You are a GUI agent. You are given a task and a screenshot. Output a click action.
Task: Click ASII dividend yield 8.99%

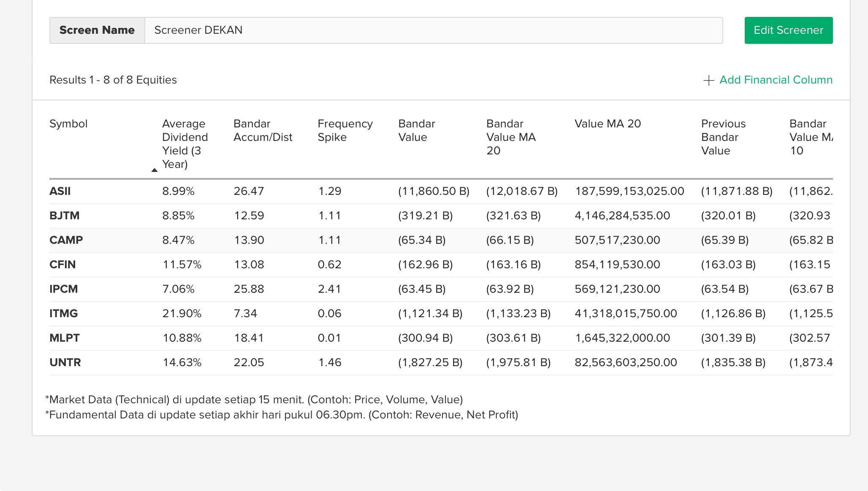(x=178, y=191)
